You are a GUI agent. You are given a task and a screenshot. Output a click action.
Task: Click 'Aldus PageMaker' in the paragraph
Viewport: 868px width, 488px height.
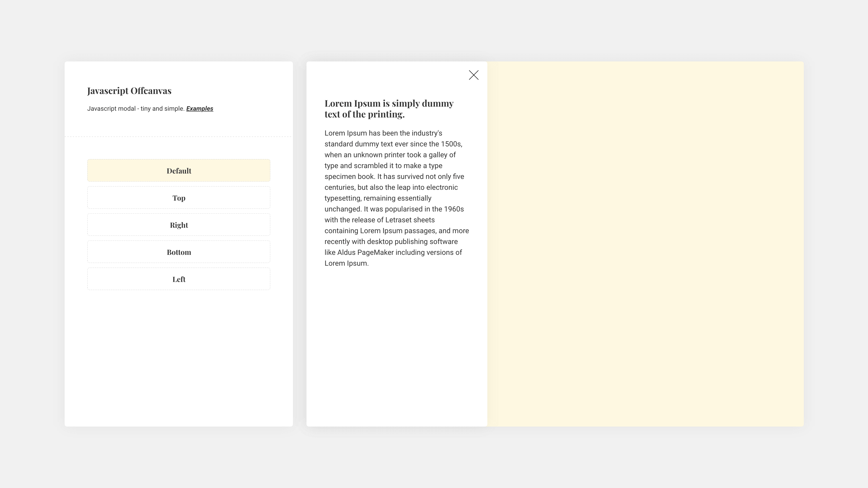point(365,253)
